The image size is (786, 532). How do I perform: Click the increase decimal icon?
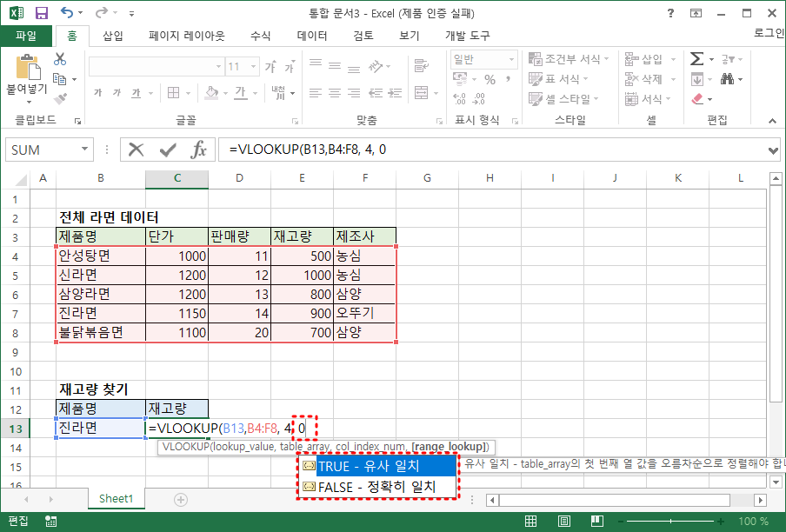[459, 99]
